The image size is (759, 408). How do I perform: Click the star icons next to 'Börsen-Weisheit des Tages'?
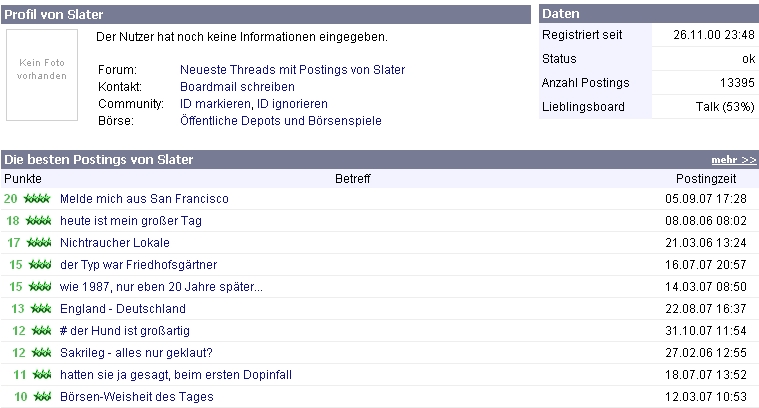tap(38, 397)
